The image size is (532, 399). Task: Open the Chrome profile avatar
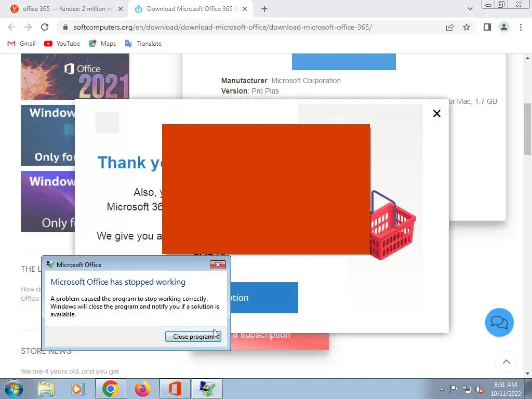(504, 27)
